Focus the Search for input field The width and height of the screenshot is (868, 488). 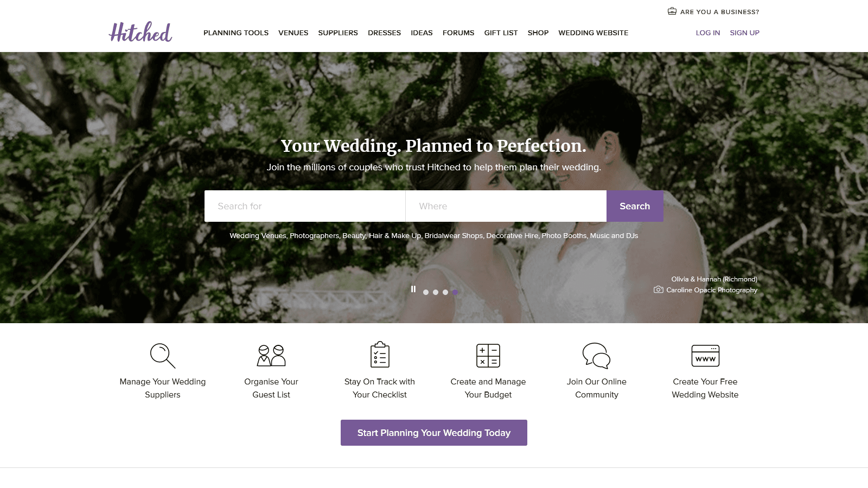click(x=305, y=206)
